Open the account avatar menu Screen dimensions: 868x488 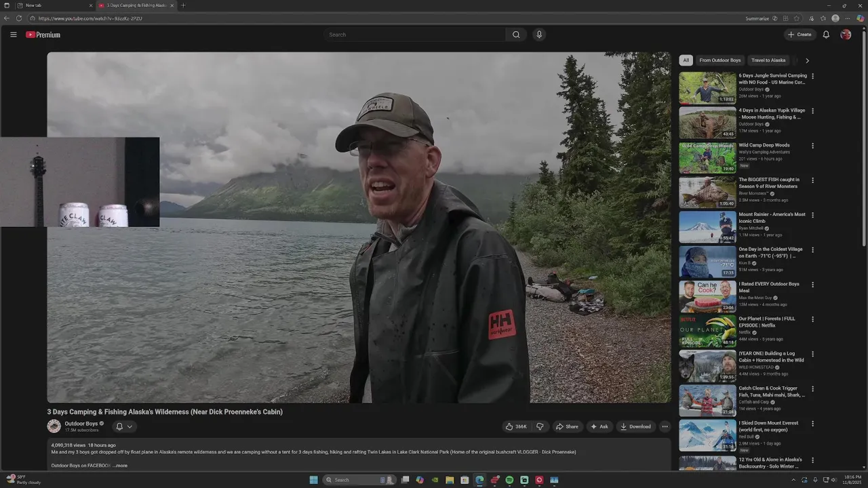coord(846,35)
